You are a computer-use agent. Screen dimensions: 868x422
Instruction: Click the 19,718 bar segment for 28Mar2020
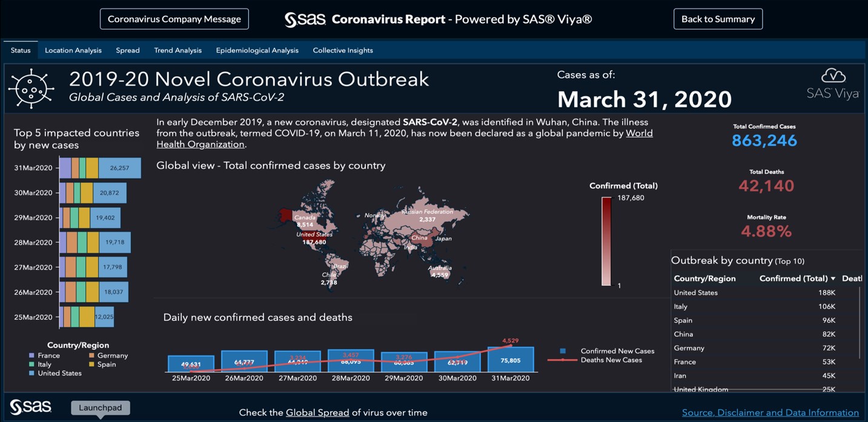click(x=114, y=242)
